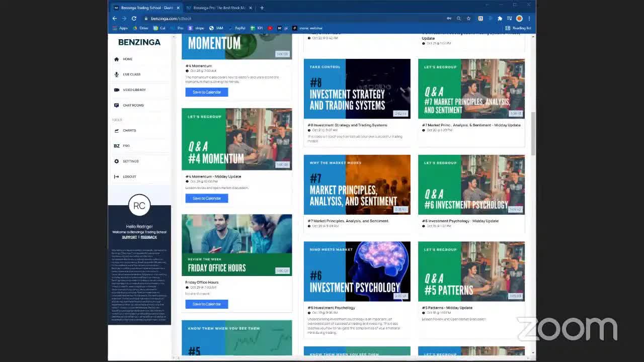644x362 pixels.
Task: Select the Benzinga Trading School tab
Action: 146,8
